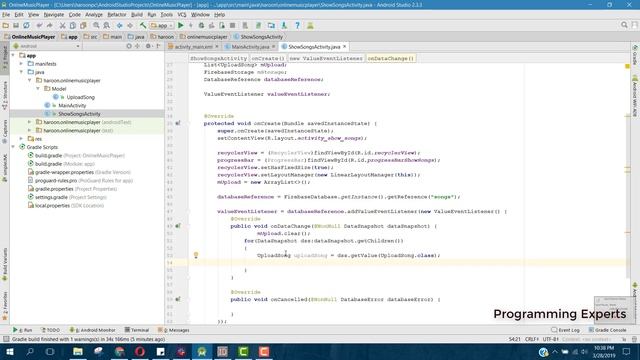This screenshot has height=360, width=640.
Task: Toggle the Build Variants side panel tab
Action: click(x=5, y=264)
